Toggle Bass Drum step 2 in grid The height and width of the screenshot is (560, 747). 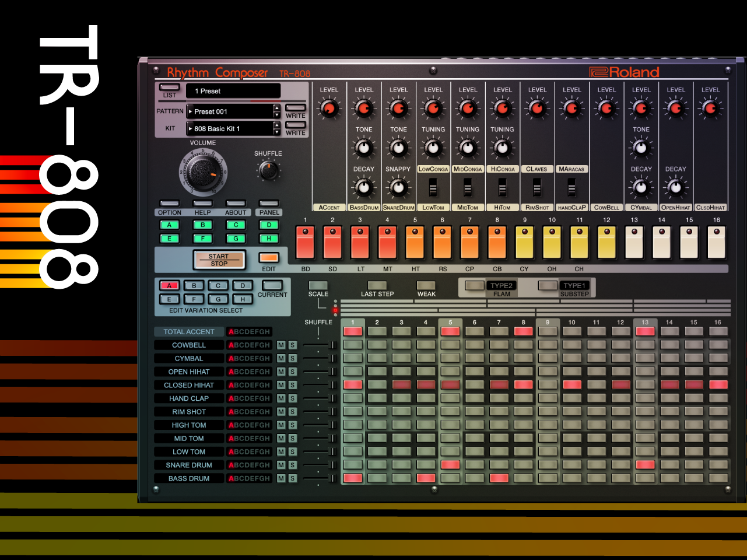click(377, 478)
